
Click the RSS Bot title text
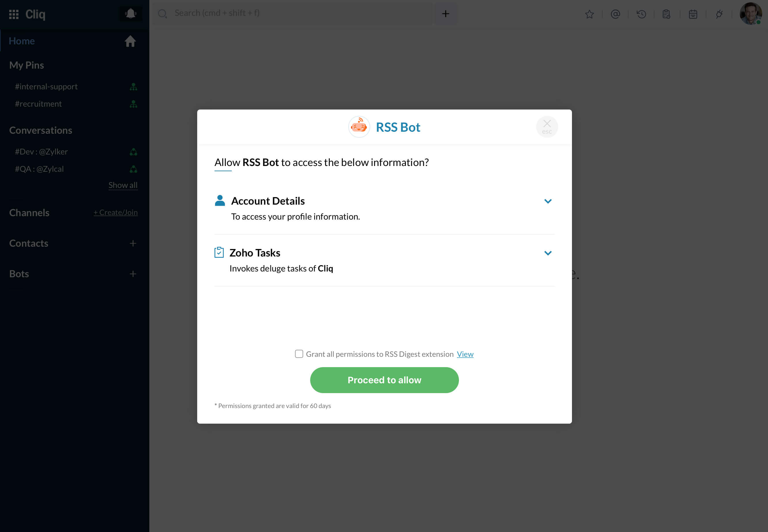click(x=398, y=127)
